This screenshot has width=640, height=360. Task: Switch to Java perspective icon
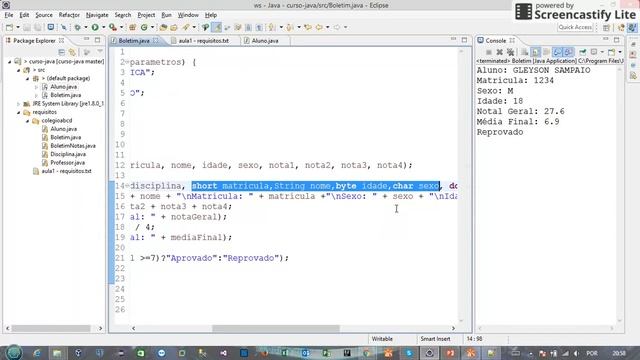[632, 27]
